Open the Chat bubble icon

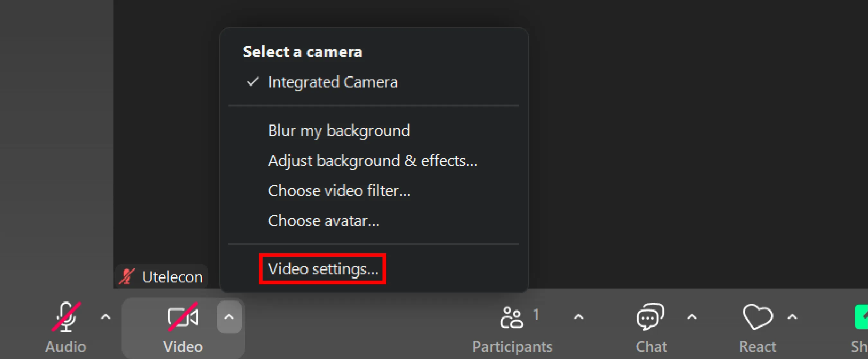(x=650, y=317)
